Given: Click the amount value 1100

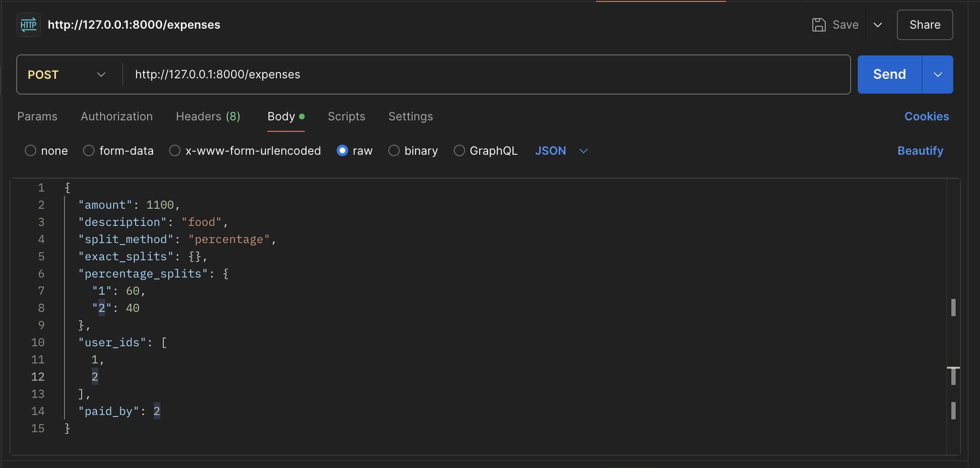Looking at the screenshot, I should pyautogui.click(x=160, y=205).
